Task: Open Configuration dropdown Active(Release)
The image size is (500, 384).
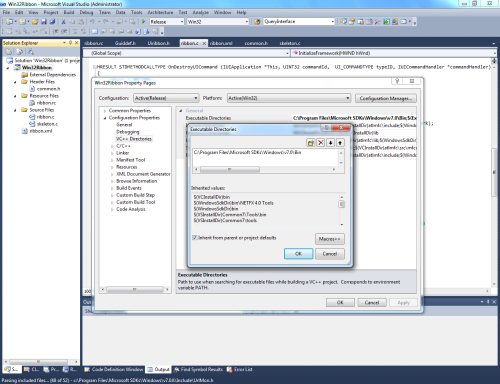Action: pos(166,98)
